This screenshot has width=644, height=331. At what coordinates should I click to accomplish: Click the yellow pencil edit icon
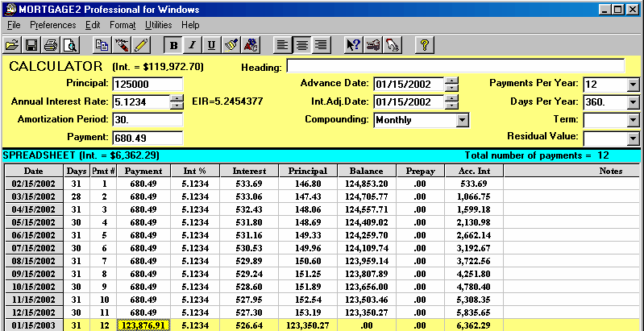[141, 45]
